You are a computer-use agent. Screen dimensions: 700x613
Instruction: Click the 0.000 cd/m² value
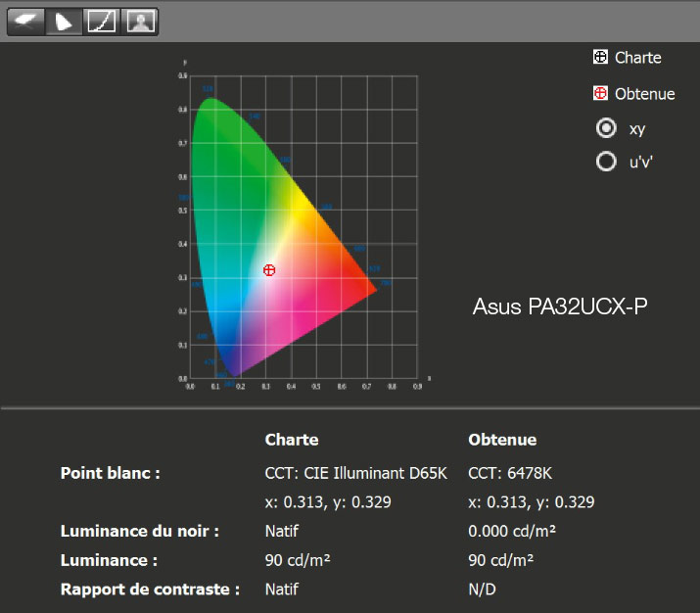(512, 532)
